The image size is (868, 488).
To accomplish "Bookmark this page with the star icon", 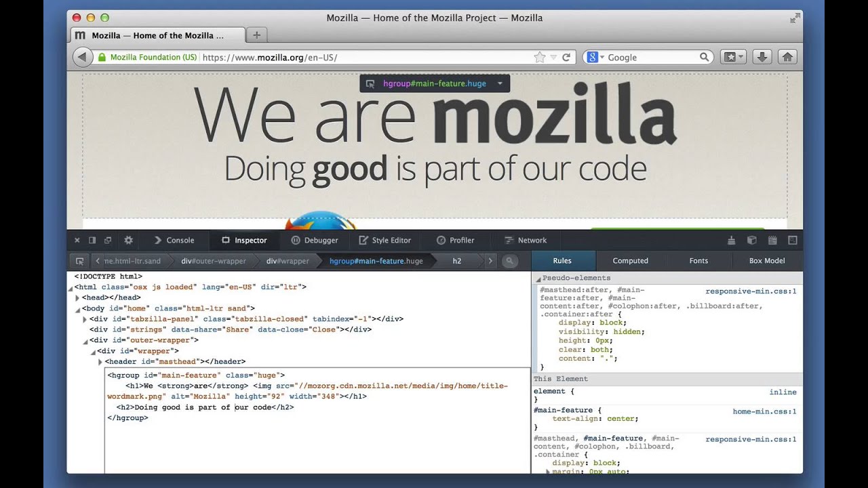I will click(x=540, y=58).
